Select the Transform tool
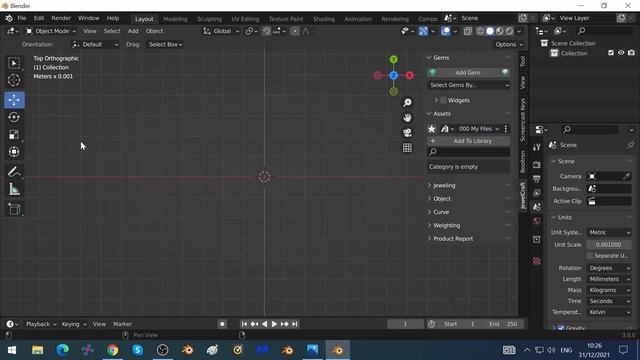Screen dimensions: 640x360 pyautogui.click(x=14, y=152)
